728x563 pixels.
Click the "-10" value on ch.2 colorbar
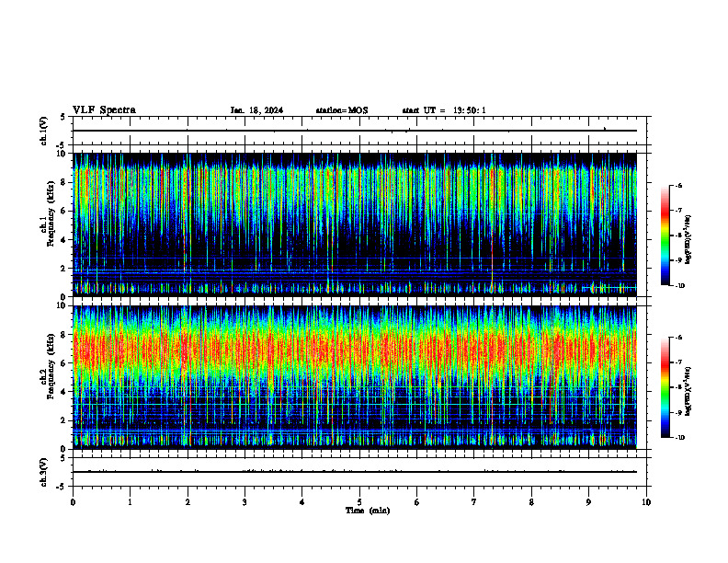coord(679,437)
